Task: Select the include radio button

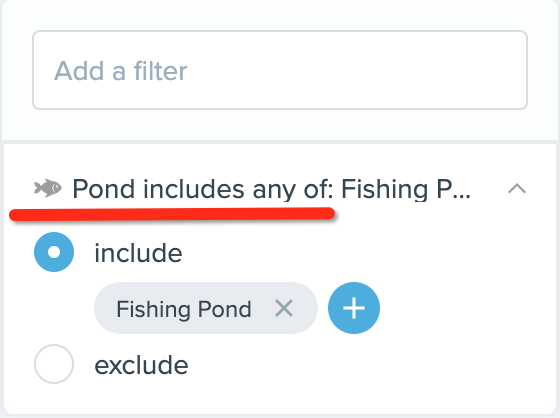Action: tap(54, 252)
